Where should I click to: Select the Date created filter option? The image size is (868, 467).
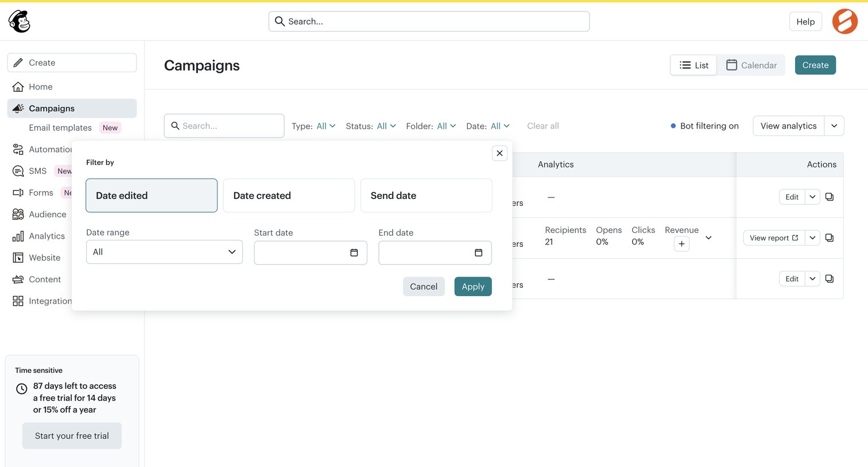(289, 196)
